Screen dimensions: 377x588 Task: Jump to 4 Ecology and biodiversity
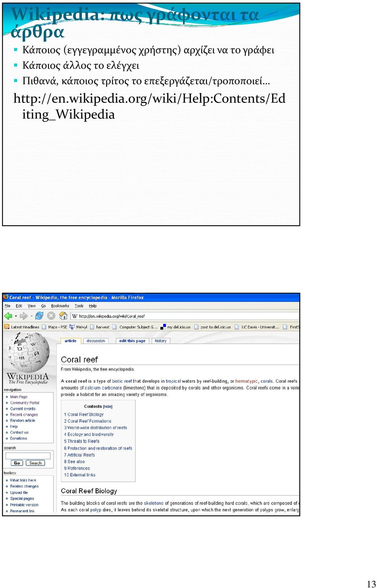point(89,435)
